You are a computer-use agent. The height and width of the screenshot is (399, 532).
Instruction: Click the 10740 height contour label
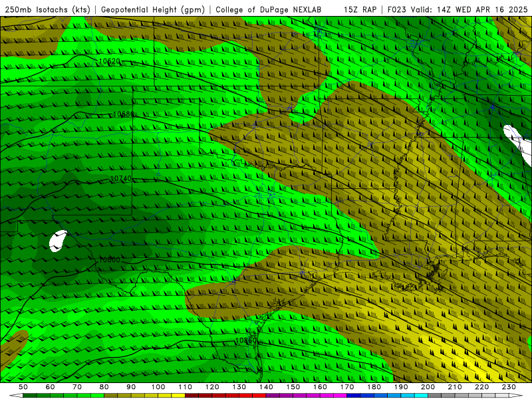tap(121, 178)
